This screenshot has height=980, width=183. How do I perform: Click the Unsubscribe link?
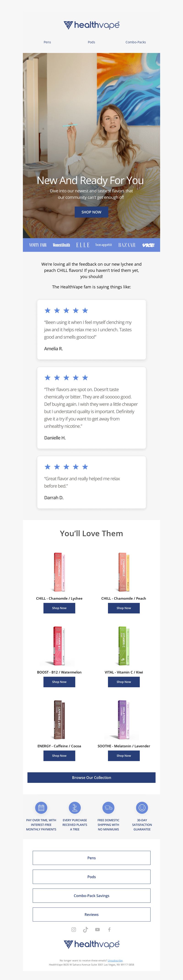coord(115,961)
